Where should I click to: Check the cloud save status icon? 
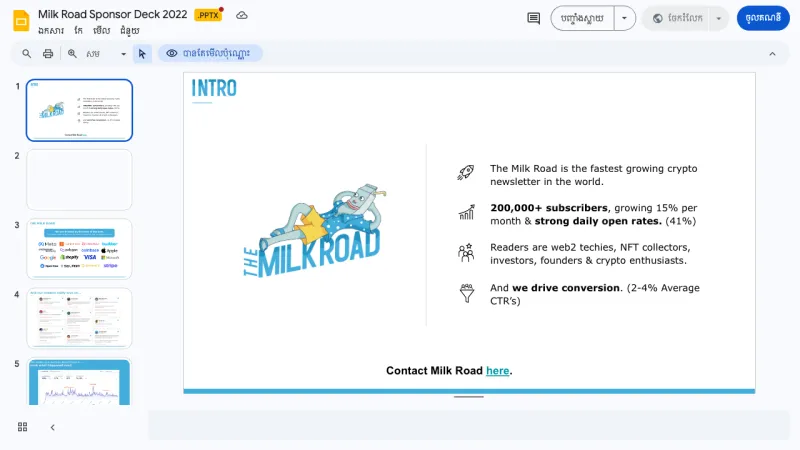click(242, 15)
